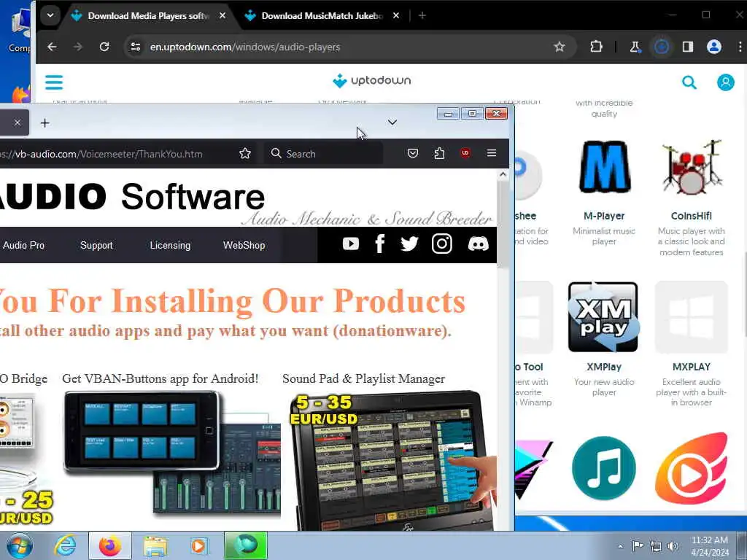Close the Download Media Players Chrome tab

tap(222, 16)
